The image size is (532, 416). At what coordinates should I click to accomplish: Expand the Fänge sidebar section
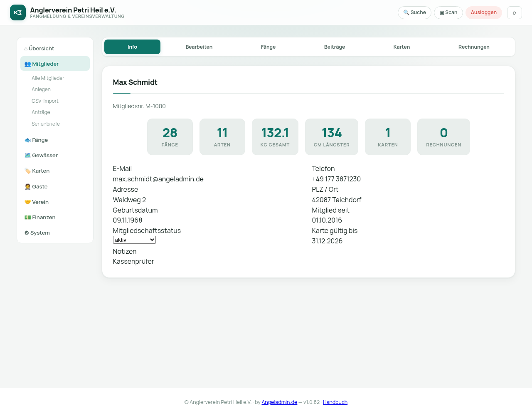[x=55, y=140]
